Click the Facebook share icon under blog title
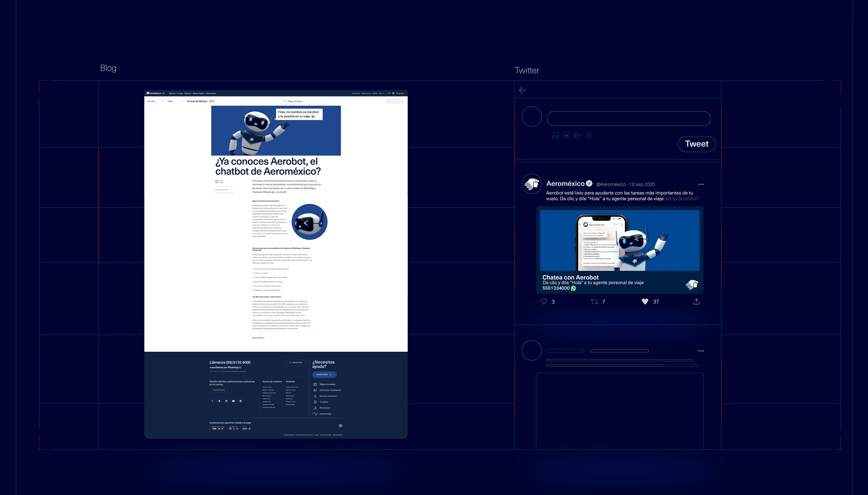The height and width of the screenshot is (495, 868). click(x=217, y=182)
